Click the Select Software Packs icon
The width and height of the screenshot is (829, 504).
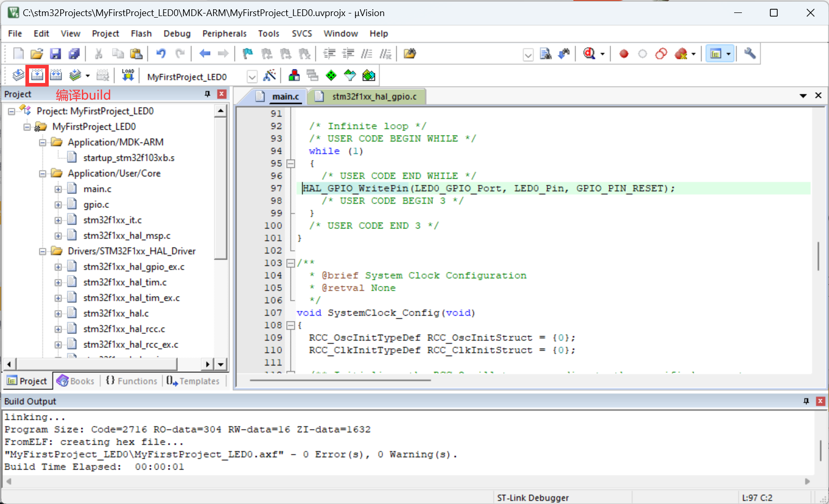[350, 76]
